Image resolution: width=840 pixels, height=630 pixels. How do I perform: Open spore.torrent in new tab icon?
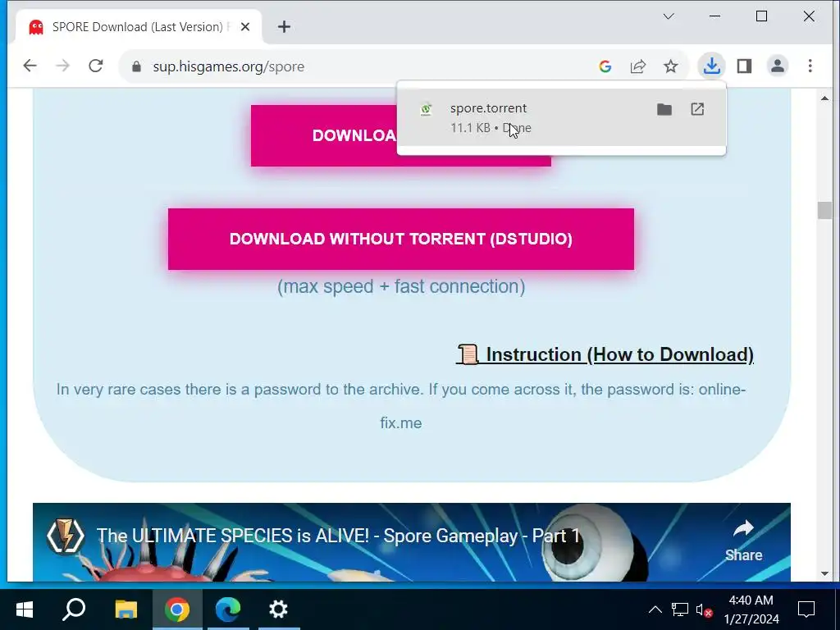[x=697, y=109]
